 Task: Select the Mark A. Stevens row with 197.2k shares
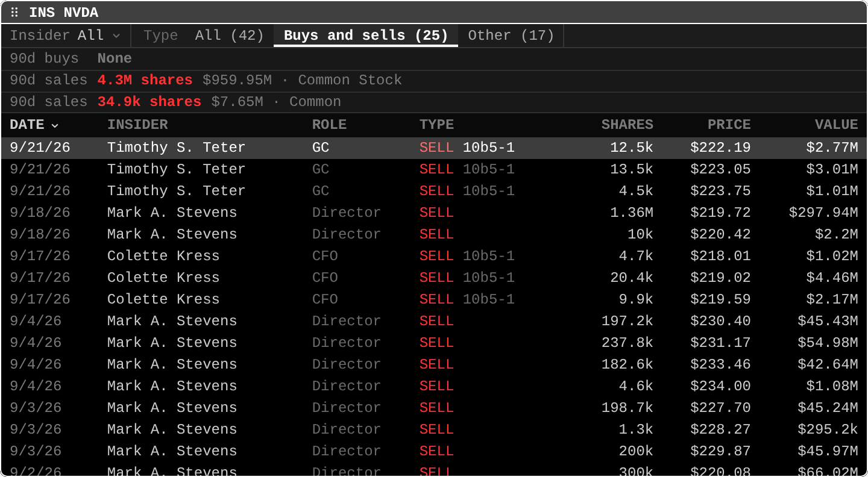click(x=434, y=321)
